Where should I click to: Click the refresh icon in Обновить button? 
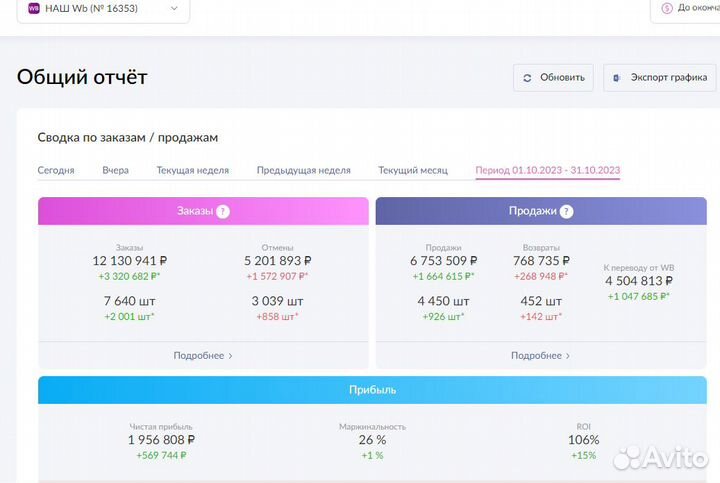(x=528, y=78)
